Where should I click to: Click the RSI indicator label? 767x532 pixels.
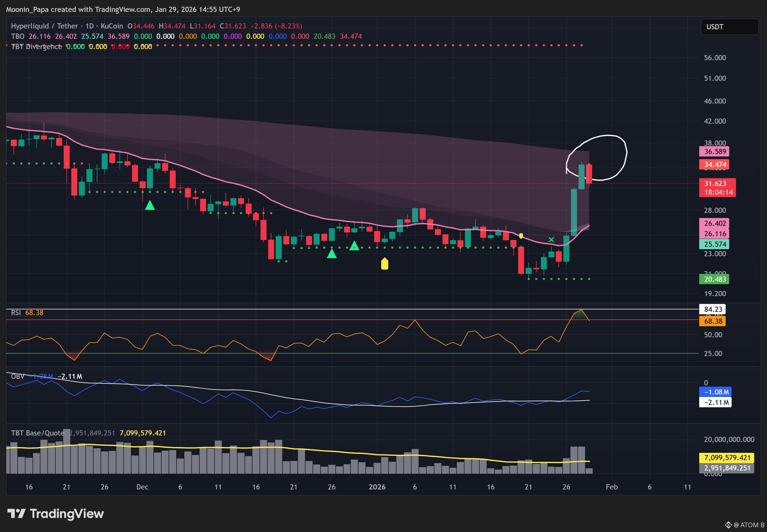coord(16,313)
